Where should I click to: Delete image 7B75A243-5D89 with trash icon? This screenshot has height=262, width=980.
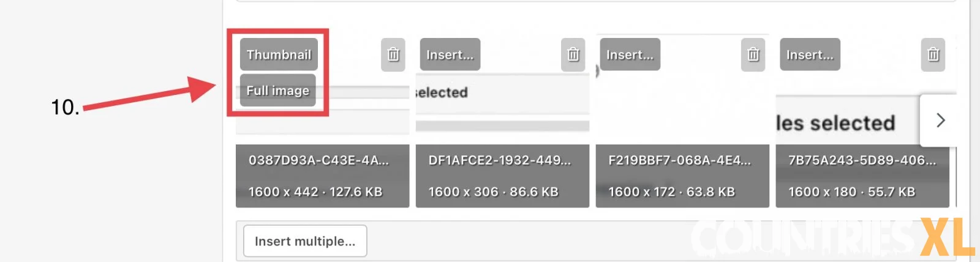[x=933, y=55]
